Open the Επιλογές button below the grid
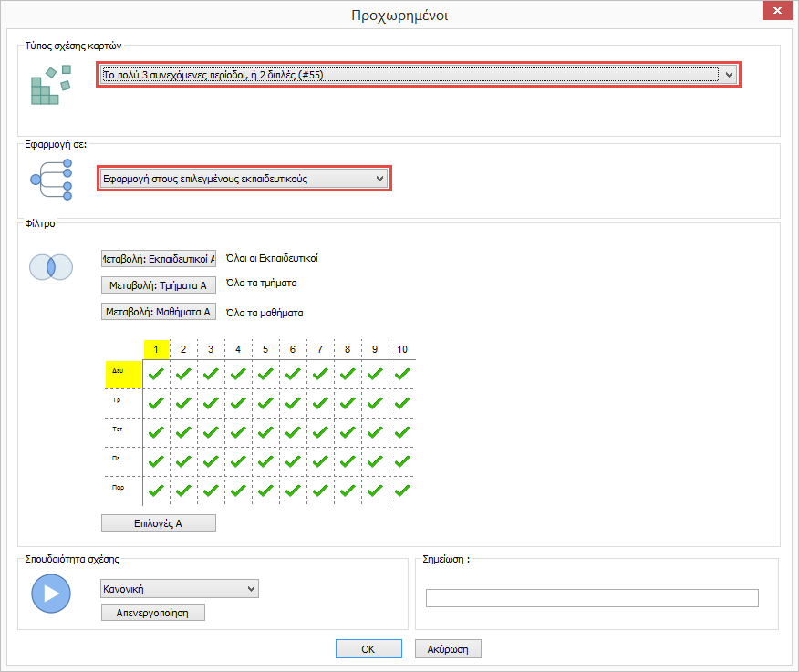This screenshot has height=672, width=799. (158, 522)
